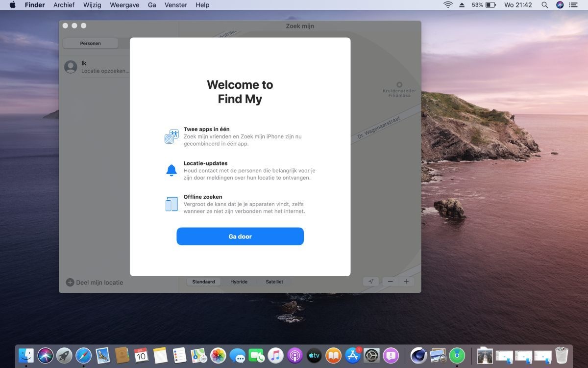Click the eject icon in menu bar
The width and height of the screenshot is (588, 368).
click(462, 5)
